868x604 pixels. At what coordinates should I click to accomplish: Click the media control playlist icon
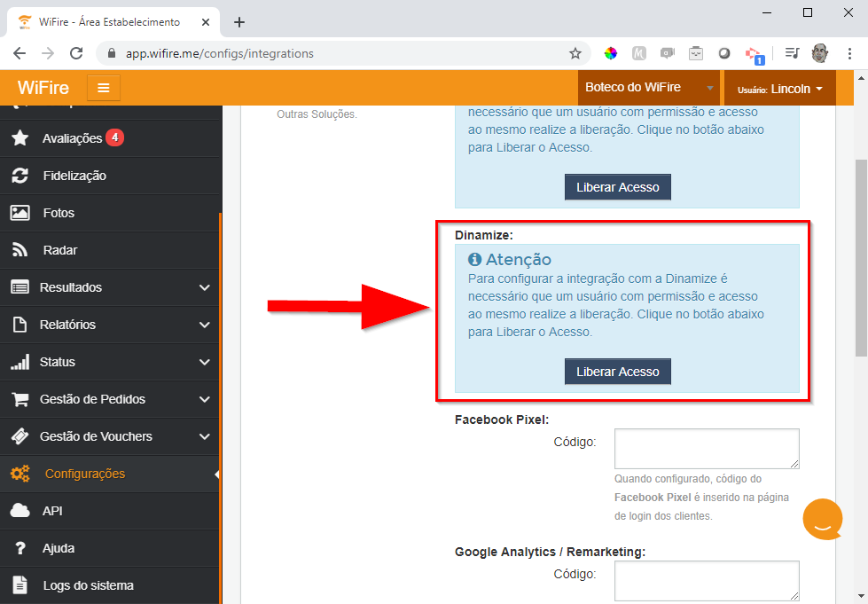click(x=792, y=54)
